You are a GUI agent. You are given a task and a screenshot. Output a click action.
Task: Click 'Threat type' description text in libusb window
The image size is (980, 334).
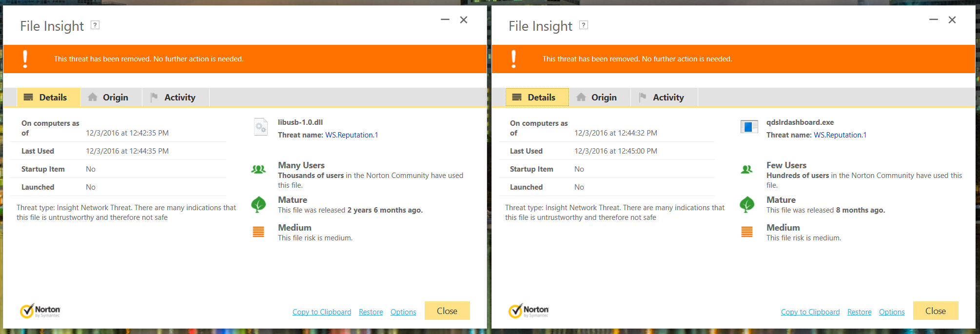click(126, 213)
